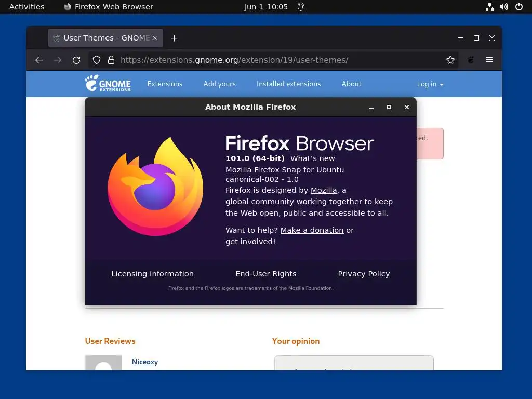Open the Activities overview
532x399 pixels.
tap(27, 7)
